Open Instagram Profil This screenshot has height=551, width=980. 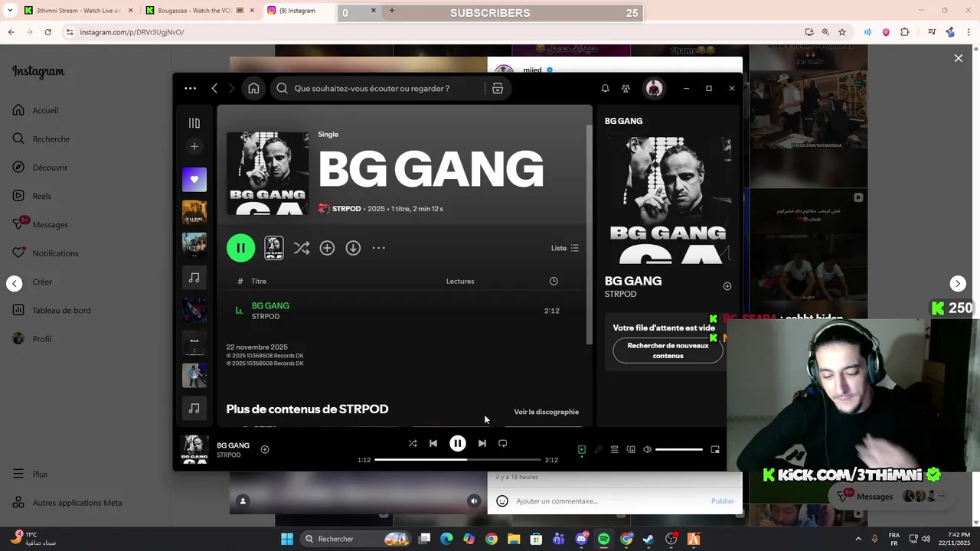pyautogui.click(x=31, y=339)
